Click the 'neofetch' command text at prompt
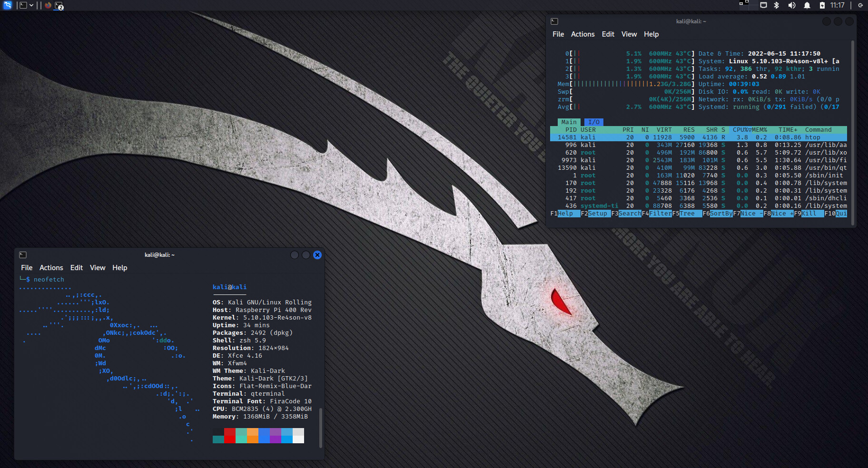This screenshot has height=468, width=868. 49,280
